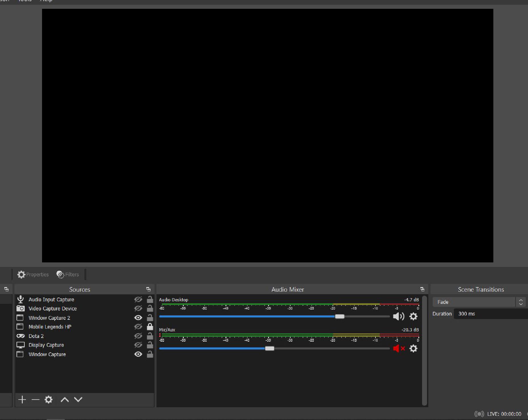Add a new source with the plus button
Image resolution: width=528 pixels, height=420 pixels.
coord(22,400)
